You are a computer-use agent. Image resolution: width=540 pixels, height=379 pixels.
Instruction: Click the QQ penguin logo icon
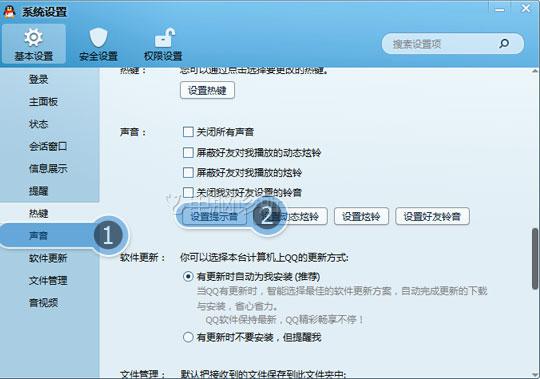coord(9,12)
